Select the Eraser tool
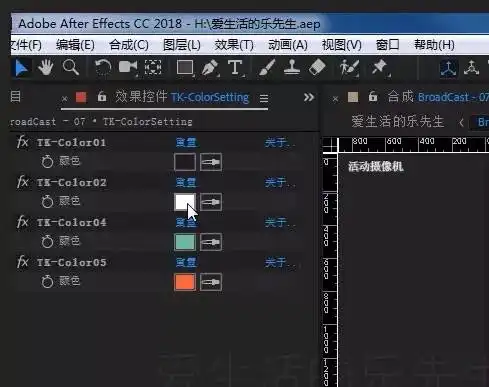 (317, 68)
